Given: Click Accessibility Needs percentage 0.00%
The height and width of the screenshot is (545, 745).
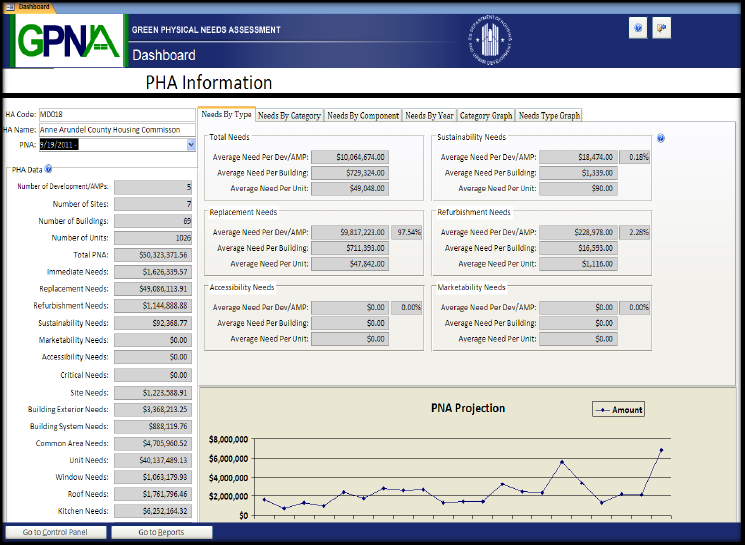Looking at the screenshot, I should pyautogui.click(x=406, y=307).
